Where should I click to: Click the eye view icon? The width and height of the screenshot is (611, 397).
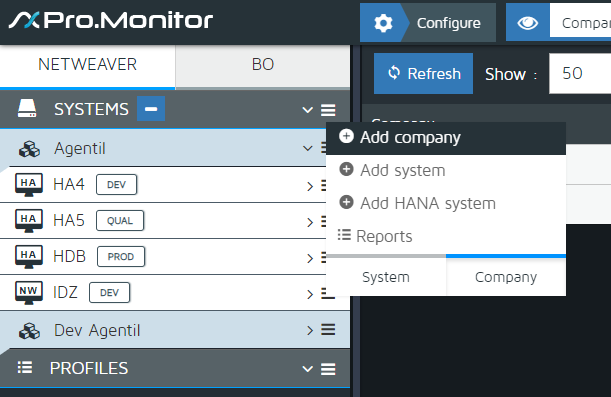(x=528, y=23)
